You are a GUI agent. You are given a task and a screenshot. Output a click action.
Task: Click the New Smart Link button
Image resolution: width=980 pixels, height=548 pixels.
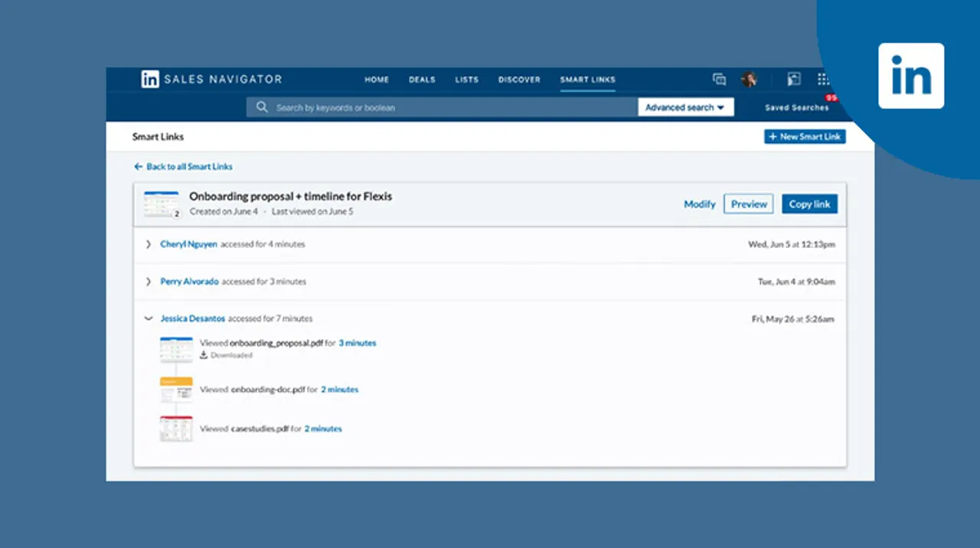(805, 136)
